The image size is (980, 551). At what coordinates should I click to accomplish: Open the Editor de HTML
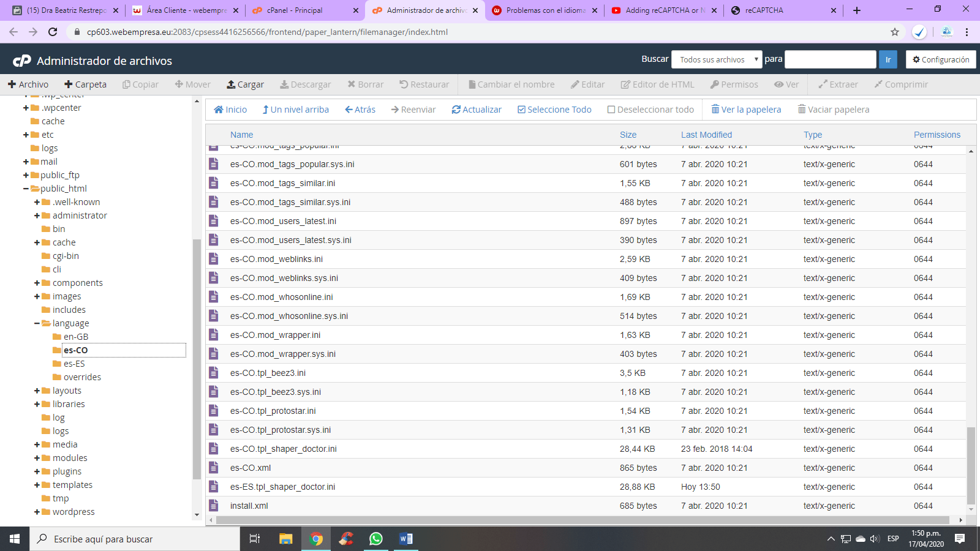(658, 84)
